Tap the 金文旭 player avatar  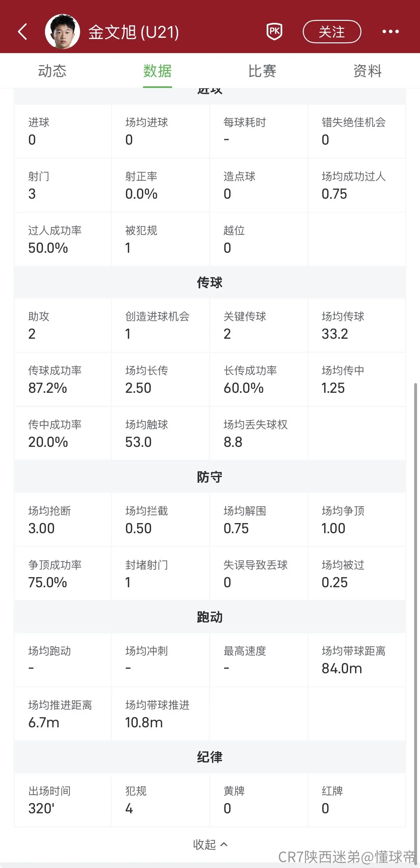point(62,32)
